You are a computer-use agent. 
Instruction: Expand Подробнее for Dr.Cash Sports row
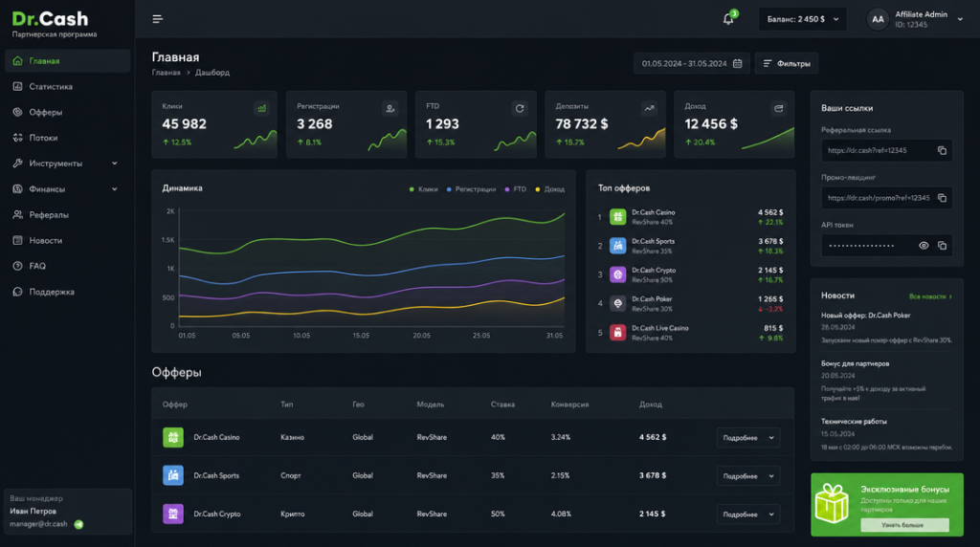click(x=748, y=476)
